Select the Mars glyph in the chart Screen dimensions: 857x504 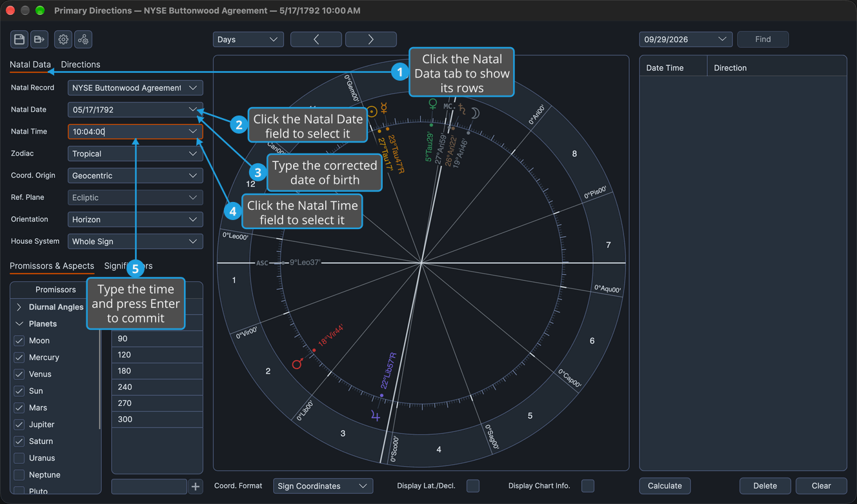pyautogui.click(x=297, y=364)
